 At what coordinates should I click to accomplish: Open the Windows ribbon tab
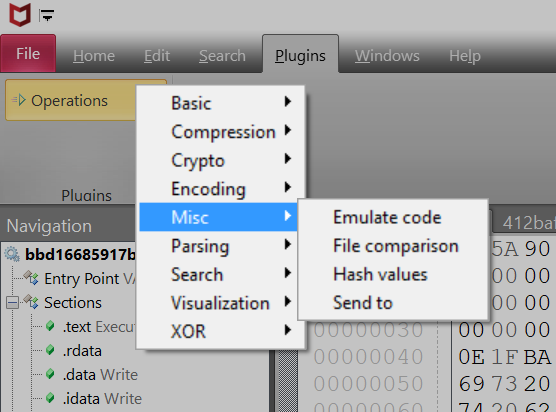(387, 56)
